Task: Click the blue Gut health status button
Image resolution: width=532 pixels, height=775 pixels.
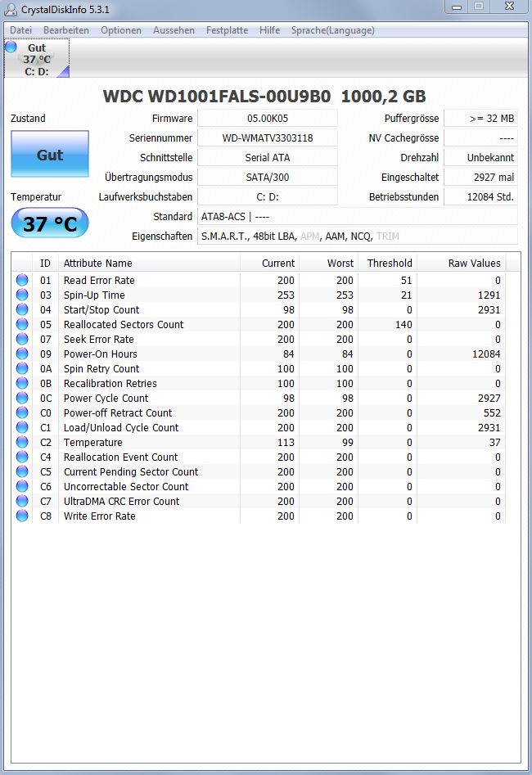Action: pos(50,154)
